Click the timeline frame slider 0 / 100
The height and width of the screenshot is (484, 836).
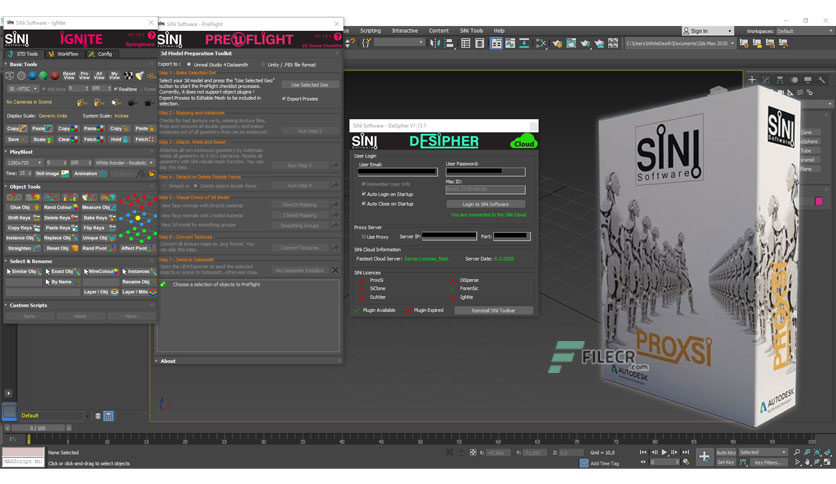(38, 428)
